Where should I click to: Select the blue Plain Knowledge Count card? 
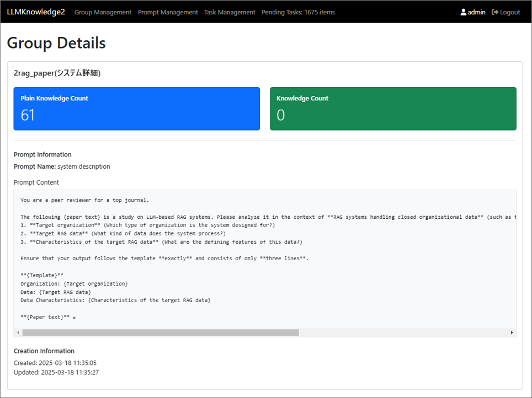[136, 109]
